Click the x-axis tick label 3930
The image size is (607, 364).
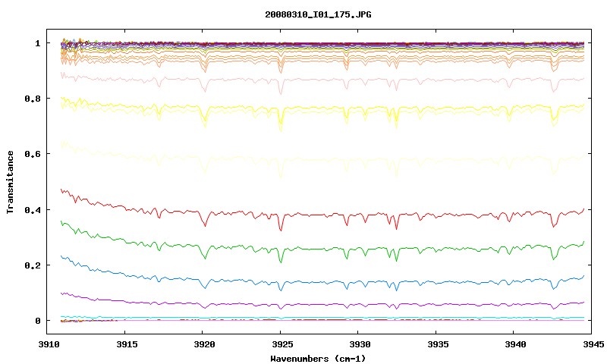(x=360, y=344)
